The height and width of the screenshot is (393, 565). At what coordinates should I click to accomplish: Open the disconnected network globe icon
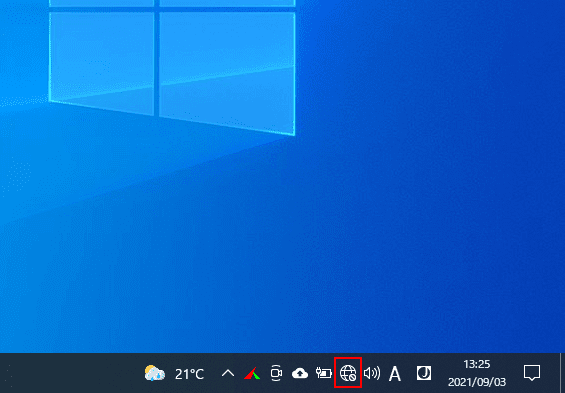point(348,373)
